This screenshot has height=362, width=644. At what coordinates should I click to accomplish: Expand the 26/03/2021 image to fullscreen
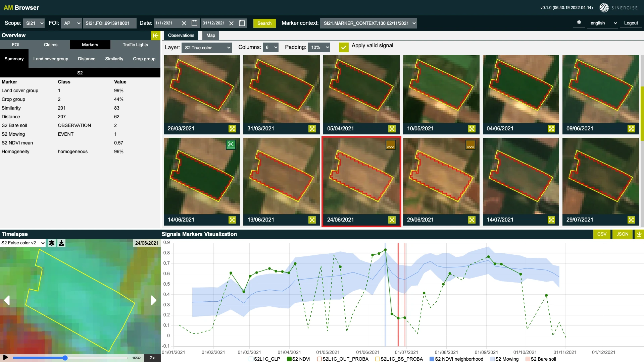click(232, 129)
